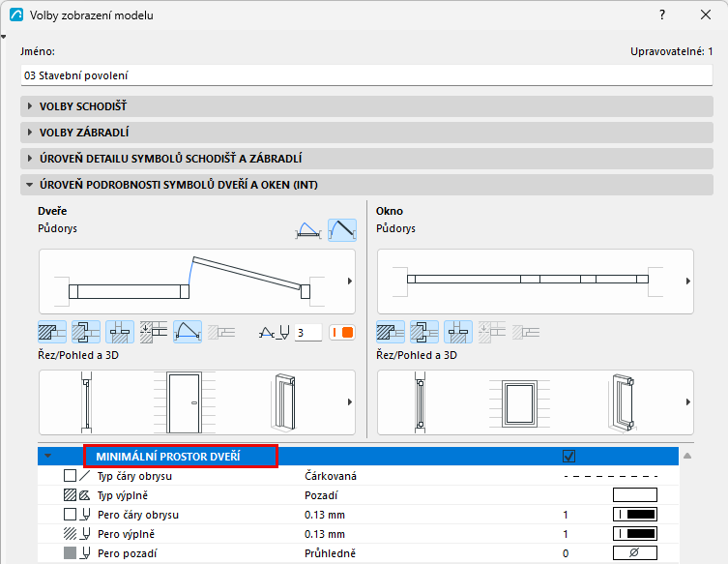The image size is (728, 564).
Task: Open the transparent Pero pozadí pen swatch
Action: [x=634, y=552]
